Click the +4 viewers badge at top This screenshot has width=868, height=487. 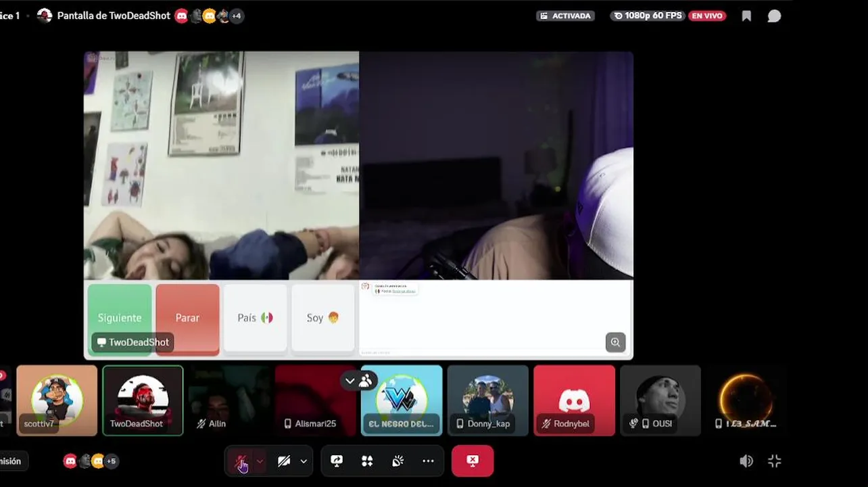click(x=236, y=16)
